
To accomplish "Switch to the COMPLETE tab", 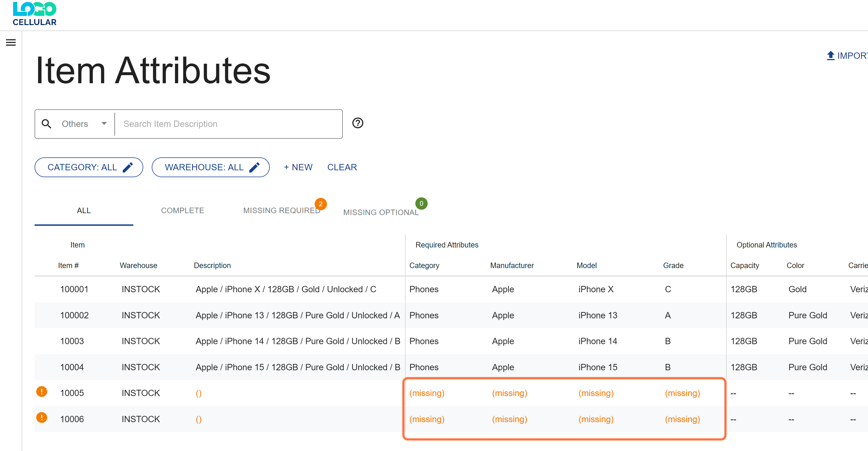I will point(183,210).
